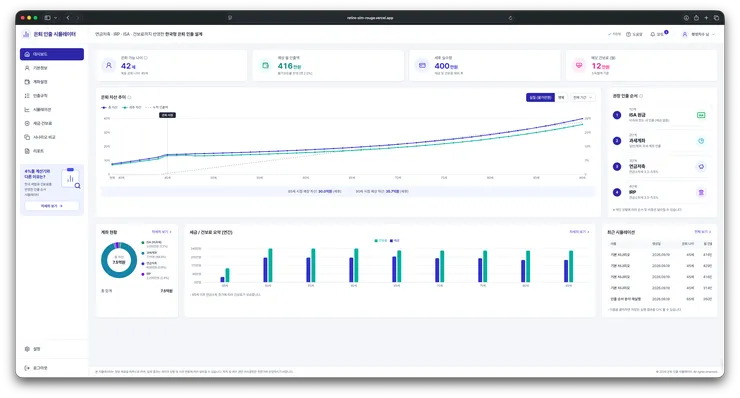Click 전체 보기 link in 최근 시뮬레이션 card

(703, 232)
